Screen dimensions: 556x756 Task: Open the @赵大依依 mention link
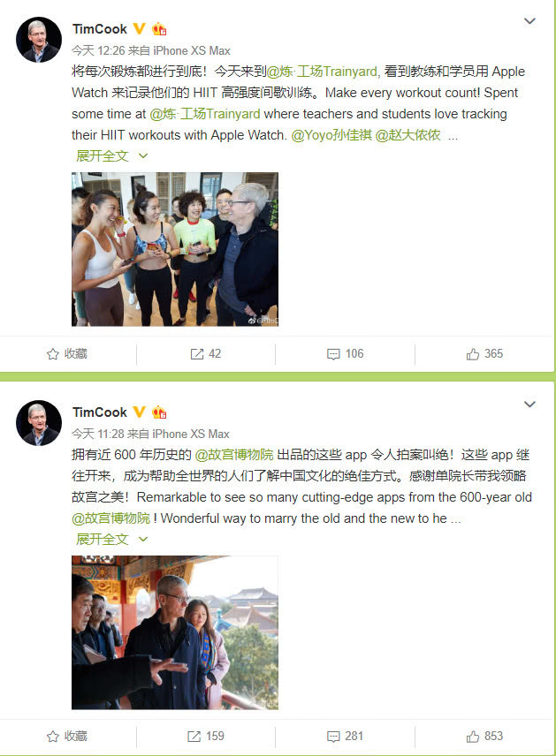[407, 135]
